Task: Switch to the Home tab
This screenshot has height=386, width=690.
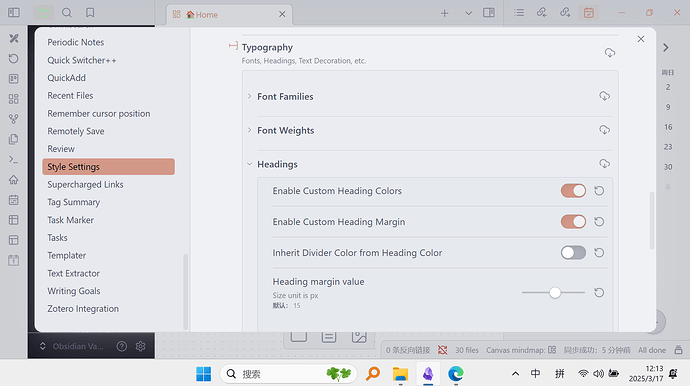Action: pyautogui.click(x=229, y=15)
